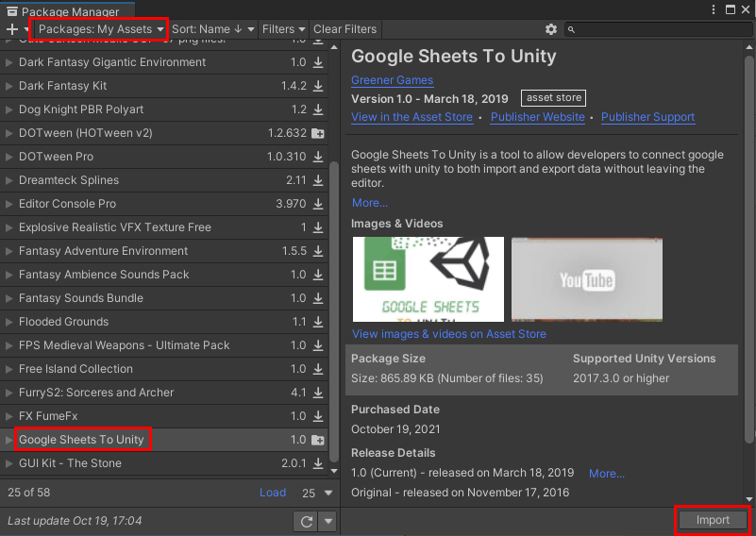Click the Clear Filters button
The width and height of the screenshot is (756, 536).
pyautogui.click(x=344, y=29)
